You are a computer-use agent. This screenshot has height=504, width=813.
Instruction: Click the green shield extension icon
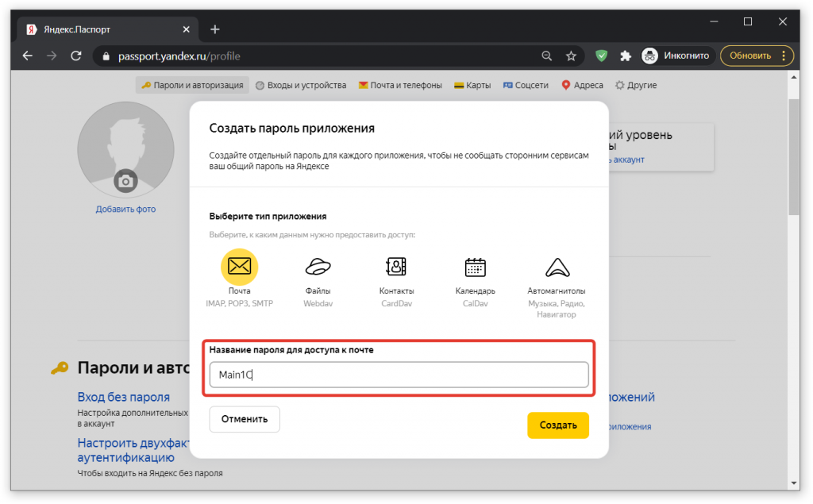tap(602, 56)
